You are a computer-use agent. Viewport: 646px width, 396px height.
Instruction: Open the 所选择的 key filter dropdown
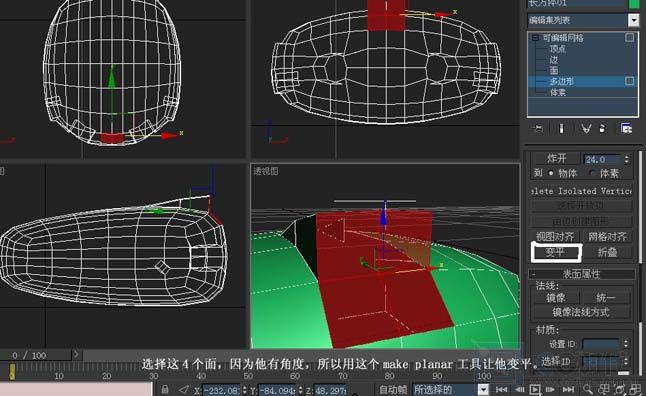click(483, 389)
